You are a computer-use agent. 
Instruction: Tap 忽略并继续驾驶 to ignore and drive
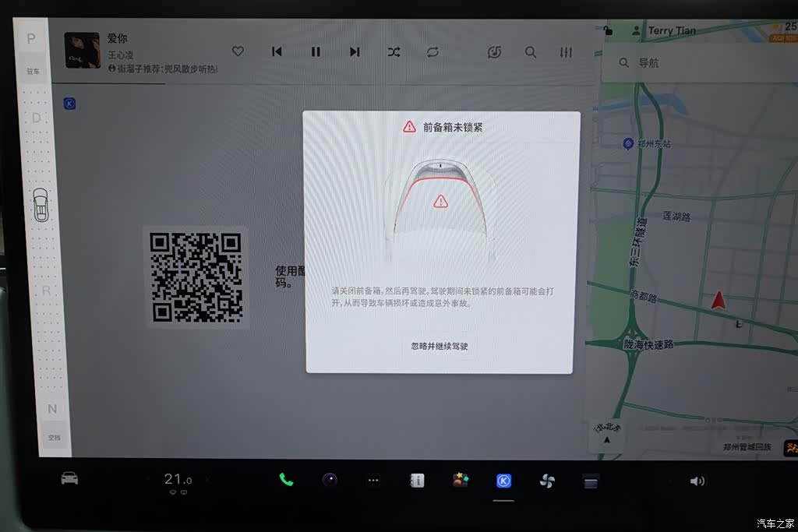(440, 347)
